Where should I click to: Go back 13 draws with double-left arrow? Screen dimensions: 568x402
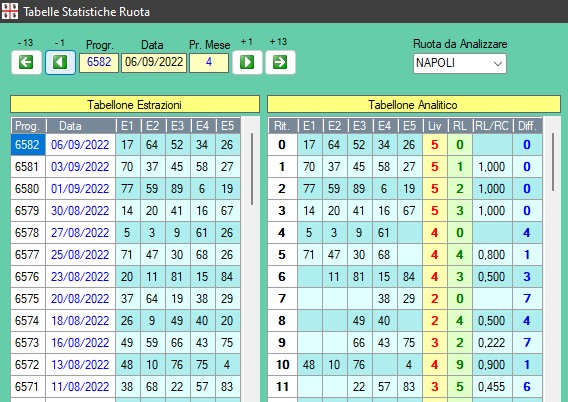[26, 62]
